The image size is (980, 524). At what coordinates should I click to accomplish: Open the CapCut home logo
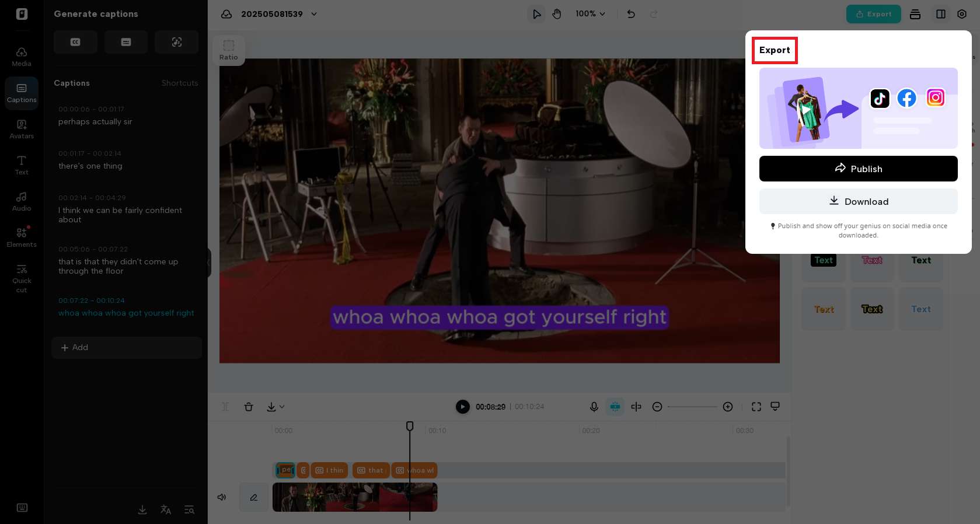22,14
